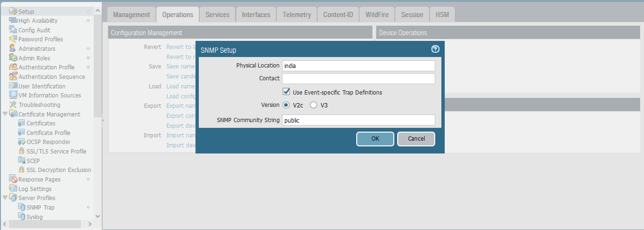Click the High Availability icon
The height and width of the screenshot is (230, 644).
13,20
